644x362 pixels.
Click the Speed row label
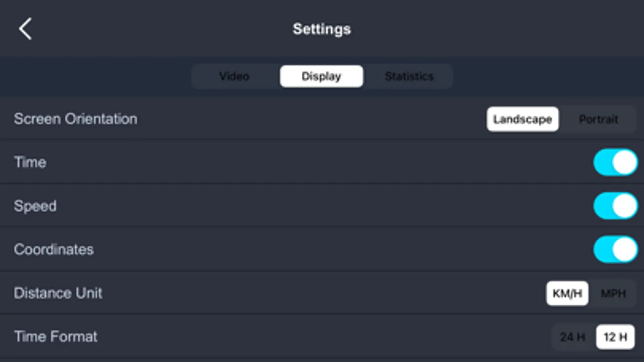[x=35, y=206]
